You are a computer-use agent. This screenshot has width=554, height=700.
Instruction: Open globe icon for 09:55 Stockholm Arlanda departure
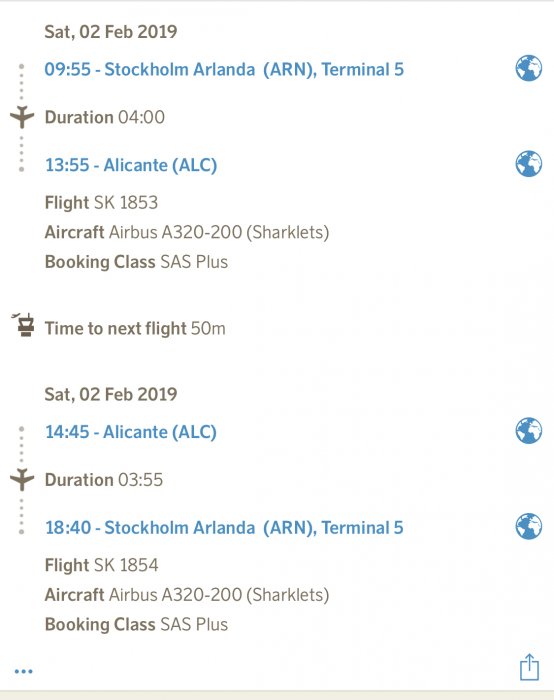[529, 68]
